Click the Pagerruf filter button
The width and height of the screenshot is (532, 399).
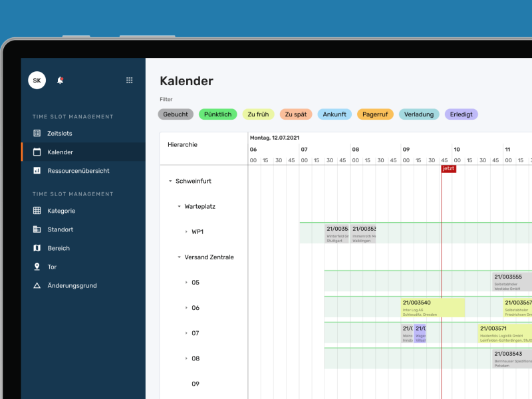(x=375, y=114)
